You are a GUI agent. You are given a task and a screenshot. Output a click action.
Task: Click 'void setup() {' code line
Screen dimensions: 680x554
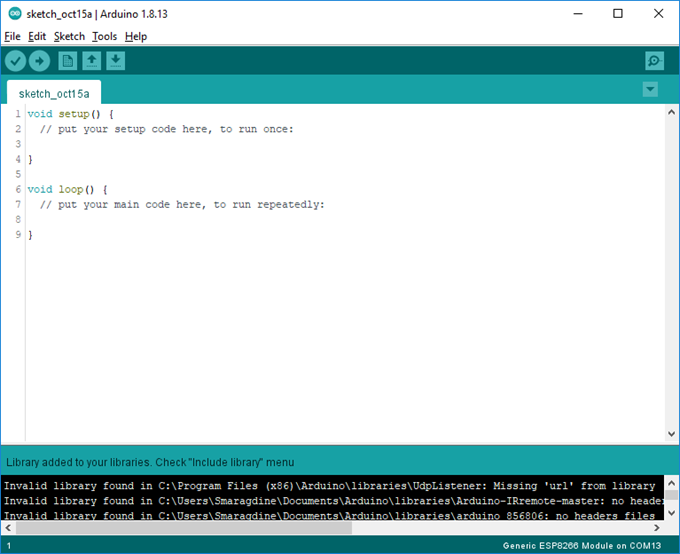point(70,114)
